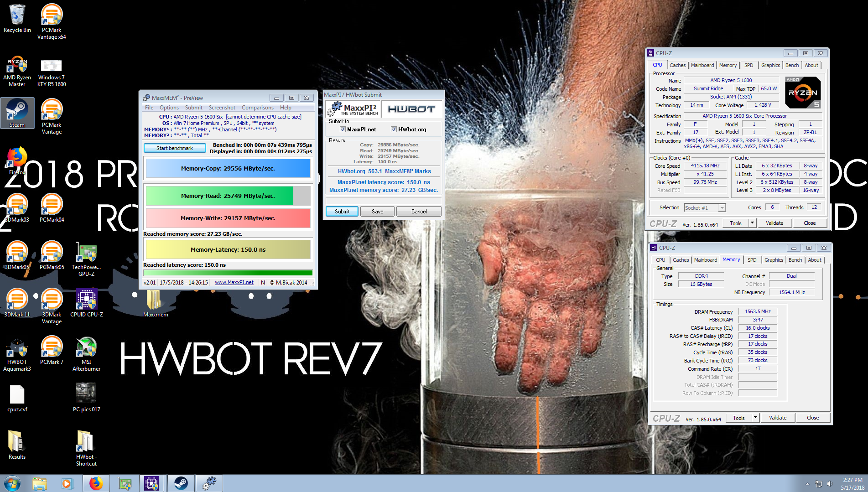868x492 pixels.
Task: Expand Tools dropdown arrow in CPU tab window
Action: 752,223
